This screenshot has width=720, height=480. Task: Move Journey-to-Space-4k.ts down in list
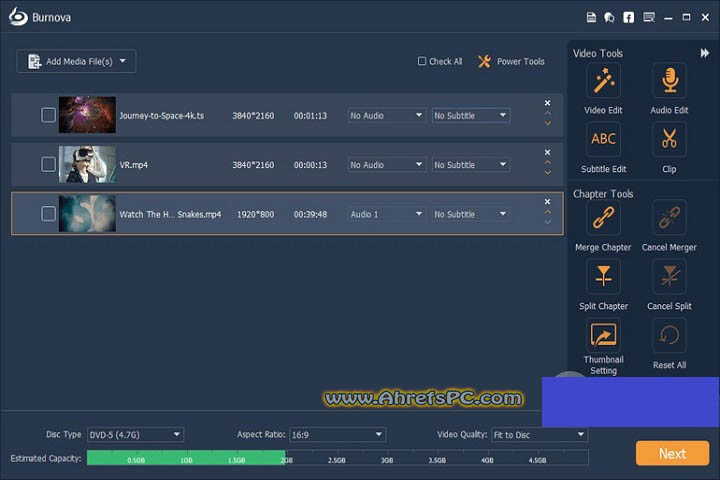point(547,123)
